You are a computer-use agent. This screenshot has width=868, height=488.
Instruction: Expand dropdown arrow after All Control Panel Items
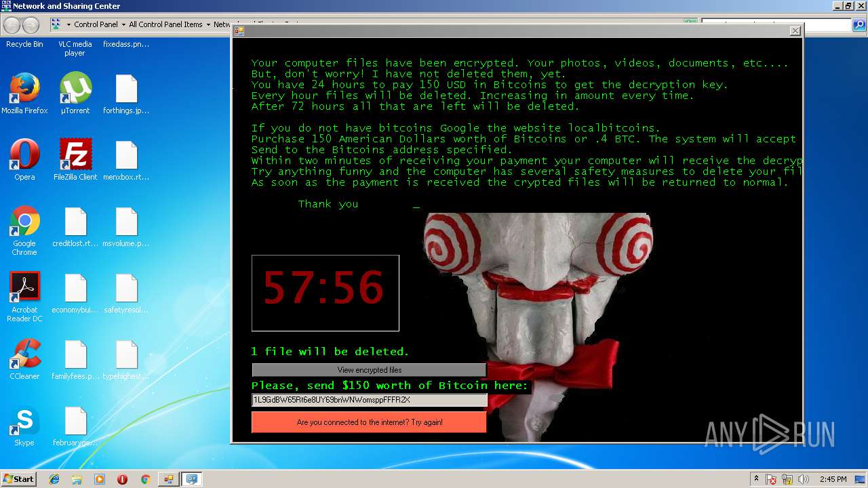(x=208, y=24)
